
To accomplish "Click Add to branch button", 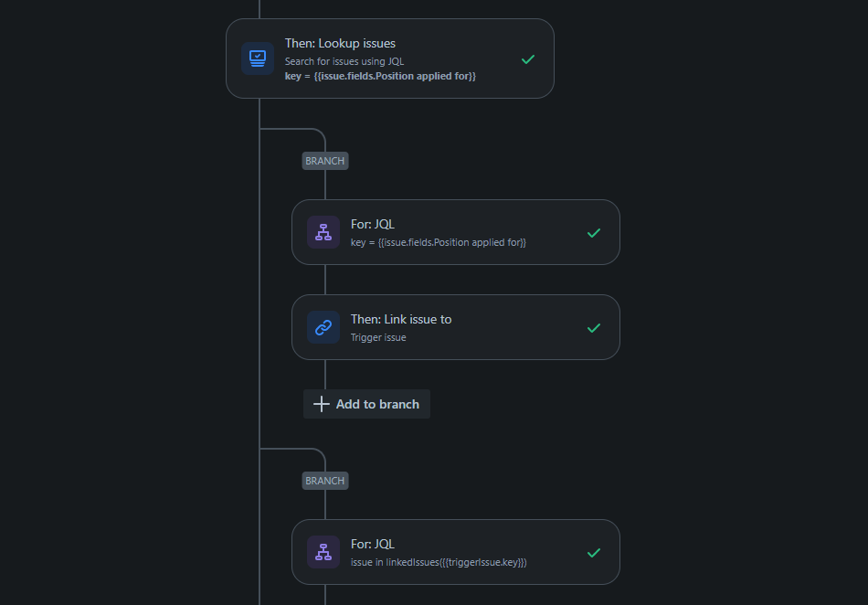I will coord(366,404).
